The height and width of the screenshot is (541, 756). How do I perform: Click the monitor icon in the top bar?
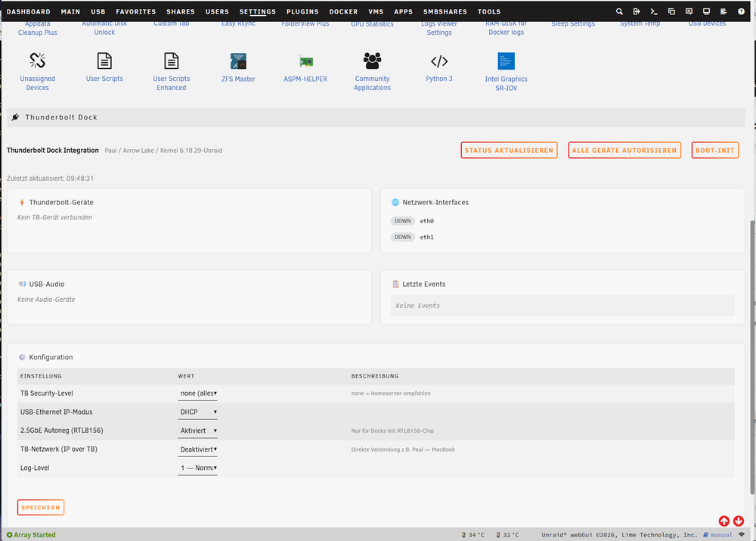pyautogui.click(x=706, y=11)
